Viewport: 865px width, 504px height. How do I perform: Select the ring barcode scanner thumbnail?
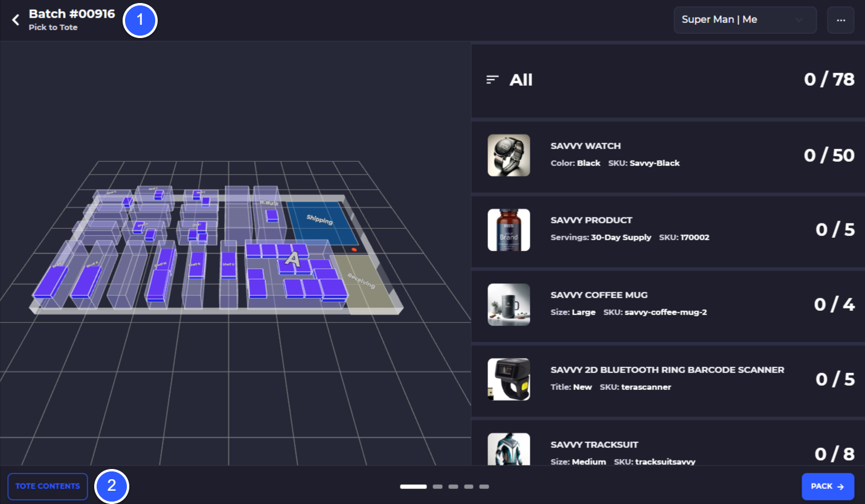tap(509, 379)
